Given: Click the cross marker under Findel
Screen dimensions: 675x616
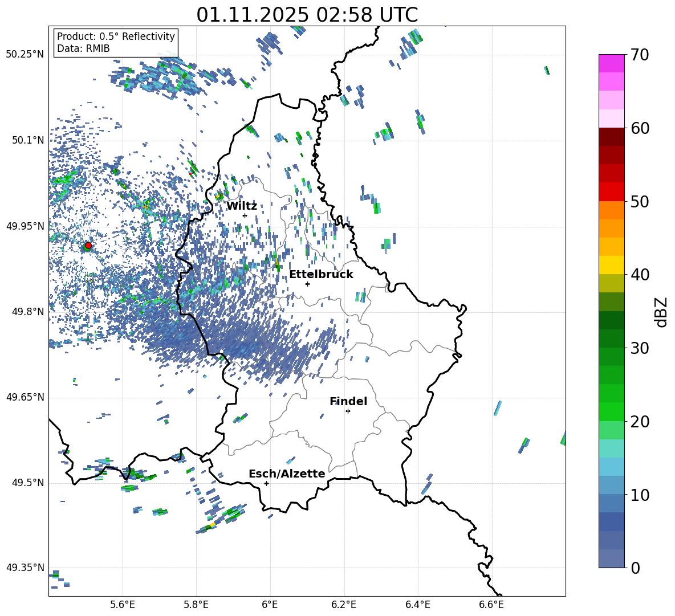Looking at the screenshot, I should pyautogui.click(x=348, y=411).
